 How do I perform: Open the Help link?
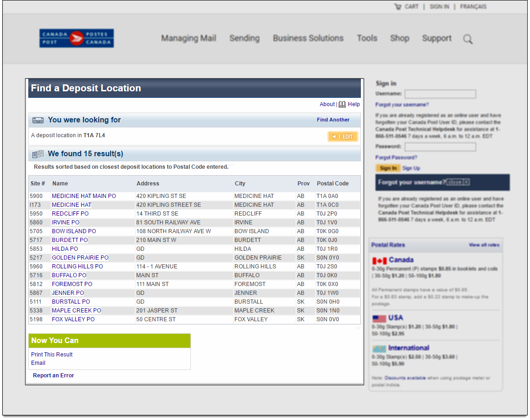353,104
